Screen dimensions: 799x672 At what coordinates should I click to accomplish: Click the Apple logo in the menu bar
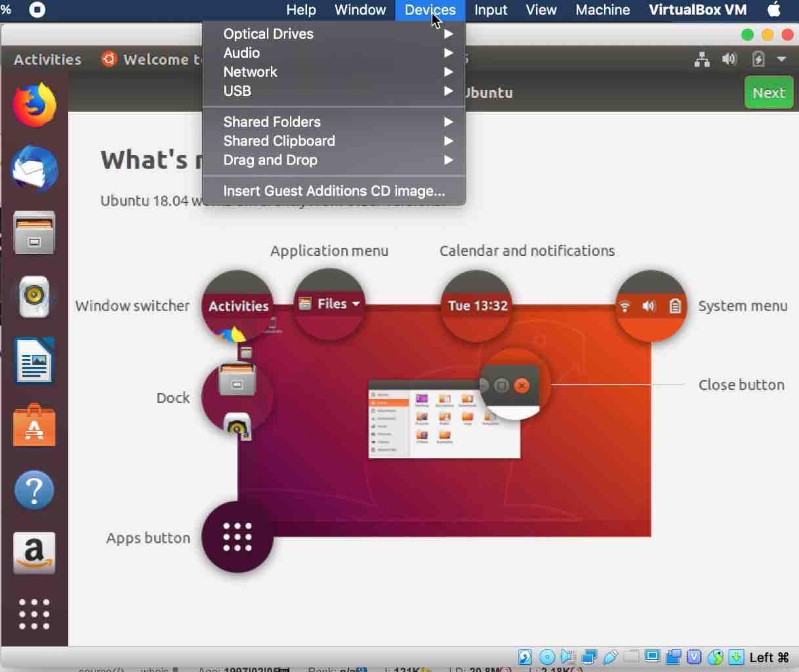coord(774,10)
